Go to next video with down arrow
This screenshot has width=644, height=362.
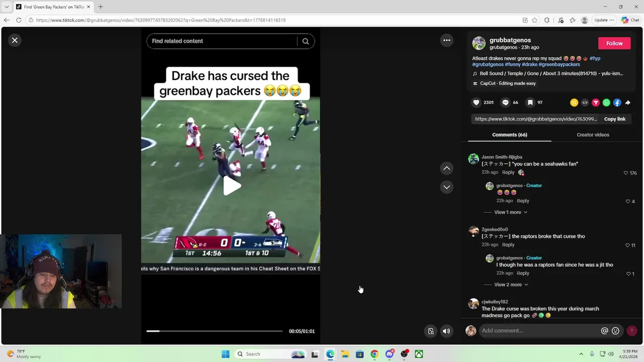[x=446, y=187]
